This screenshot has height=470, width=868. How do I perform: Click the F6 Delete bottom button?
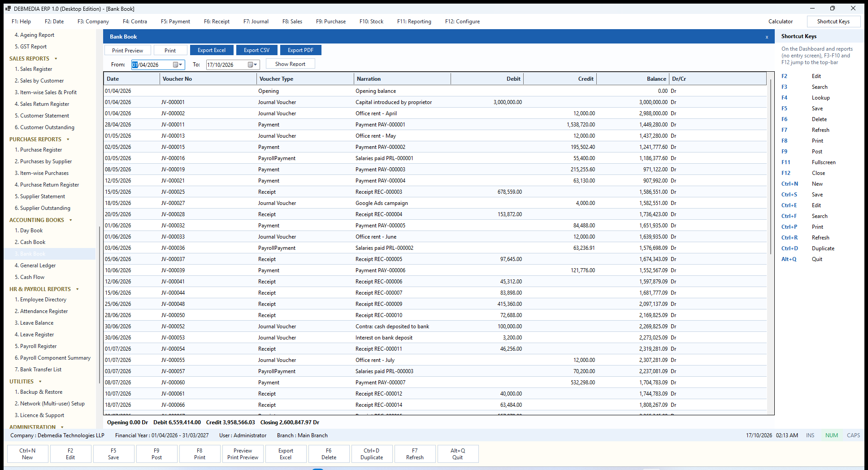click(x=329, y=454)
